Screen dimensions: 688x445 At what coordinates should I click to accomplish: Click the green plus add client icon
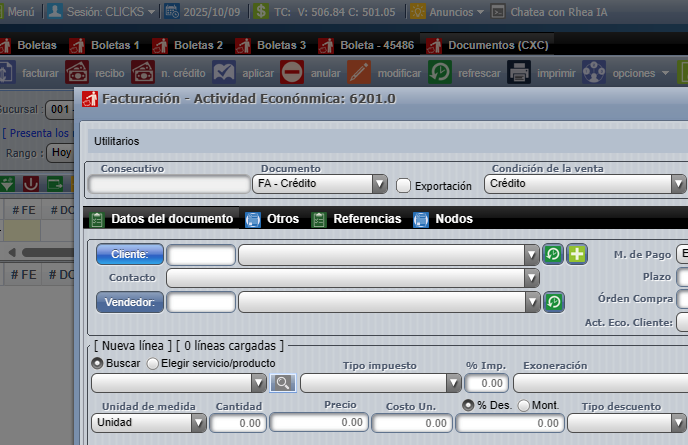click(577, 254)
